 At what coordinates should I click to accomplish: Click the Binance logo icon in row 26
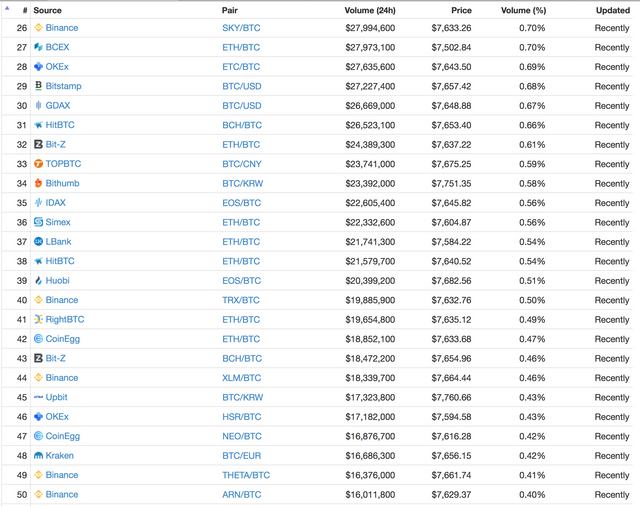click(38, 28)
